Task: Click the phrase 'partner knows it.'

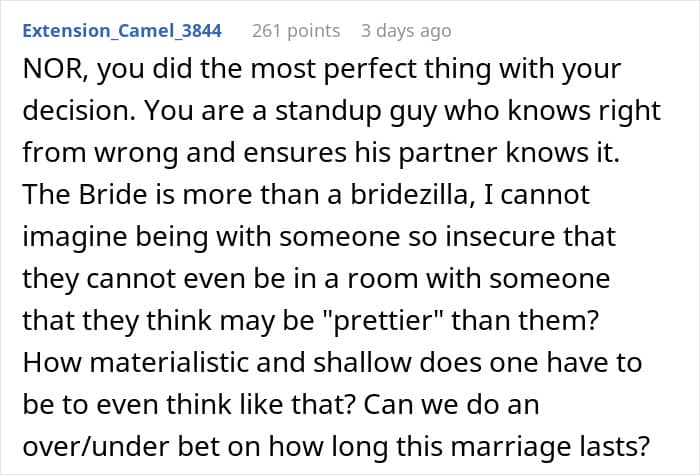Action: coord(508,153)
